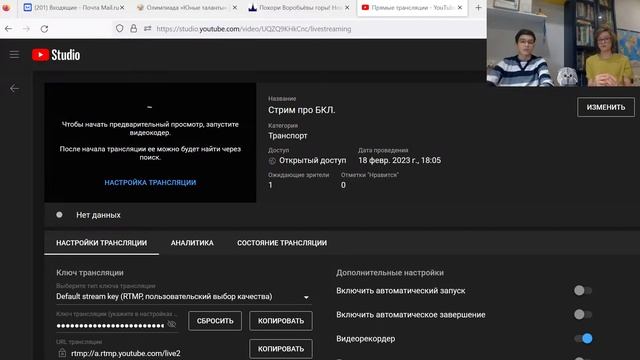Image resolution: width=640 pixels, height=360 pixels.
Task: Select the Прямые трансляции YouTube tab
Action: pyautogui.click(x=411, y=8)
